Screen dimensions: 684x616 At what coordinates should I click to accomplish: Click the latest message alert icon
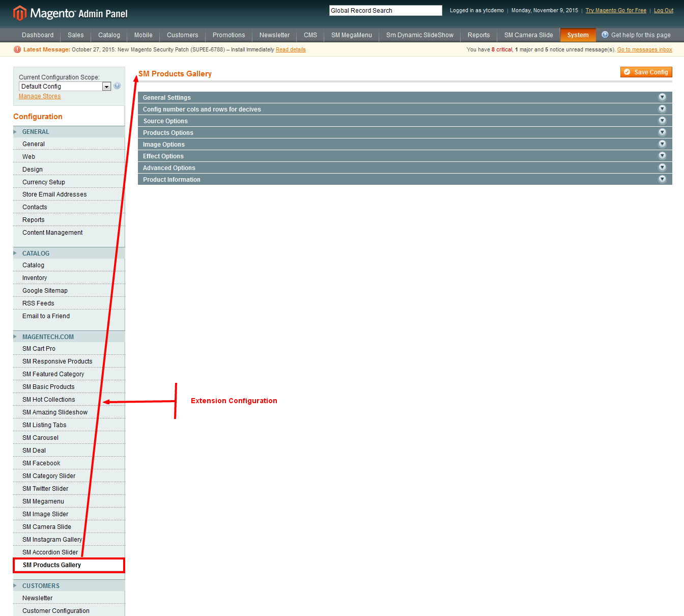[x=17, y=49]
